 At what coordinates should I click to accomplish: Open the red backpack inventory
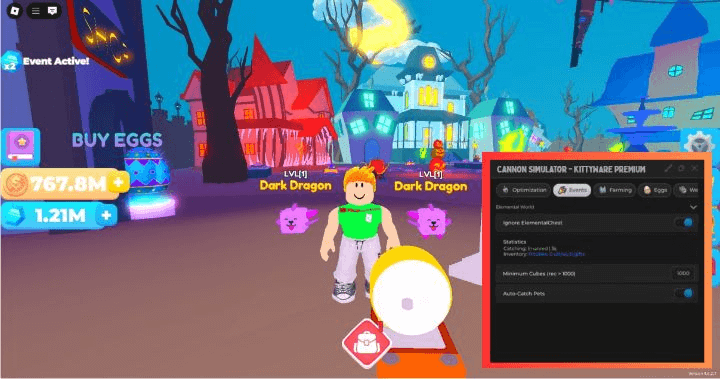click(x=366, y=343)
